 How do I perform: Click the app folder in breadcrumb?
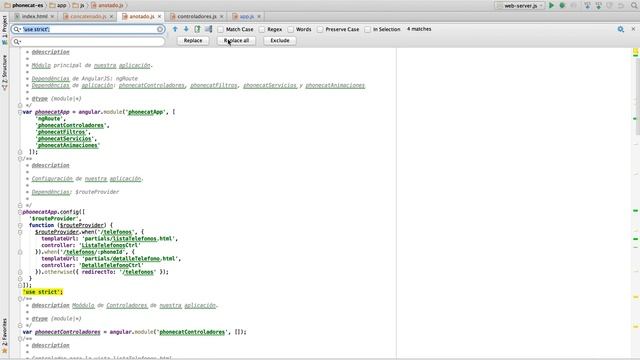(58, 5)
